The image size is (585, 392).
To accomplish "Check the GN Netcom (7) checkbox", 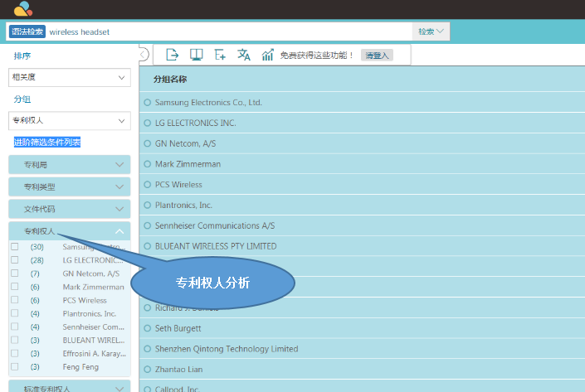I will [15, 273].
